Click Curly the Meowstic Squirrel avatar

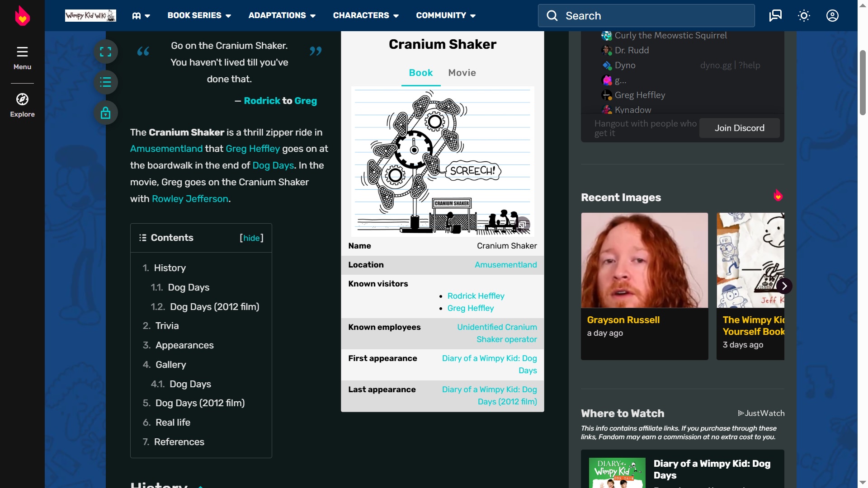pos(607,36)
